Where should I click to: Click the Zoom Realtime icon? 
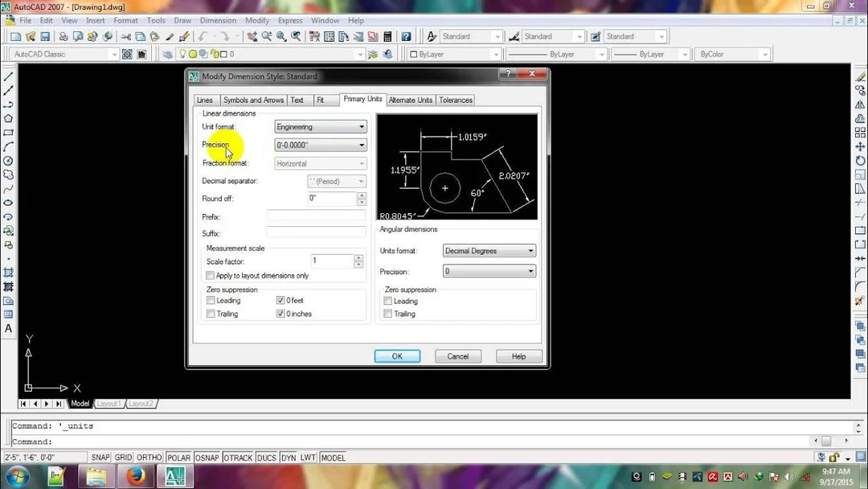267,36
